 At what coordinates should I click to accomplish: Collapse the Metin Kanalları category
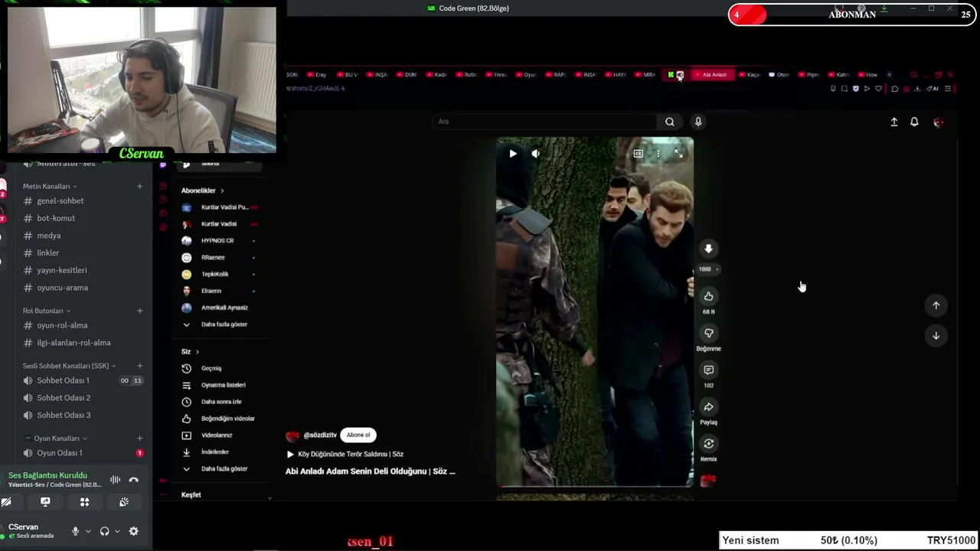pyautogui.click(x=50, y=186)
